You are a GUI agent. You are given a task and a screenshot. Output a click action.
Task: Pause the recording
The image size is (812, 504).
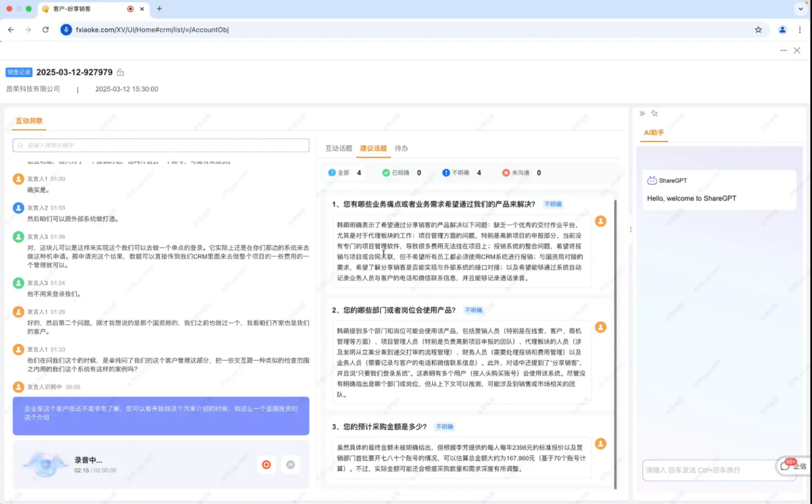point(290,464)
